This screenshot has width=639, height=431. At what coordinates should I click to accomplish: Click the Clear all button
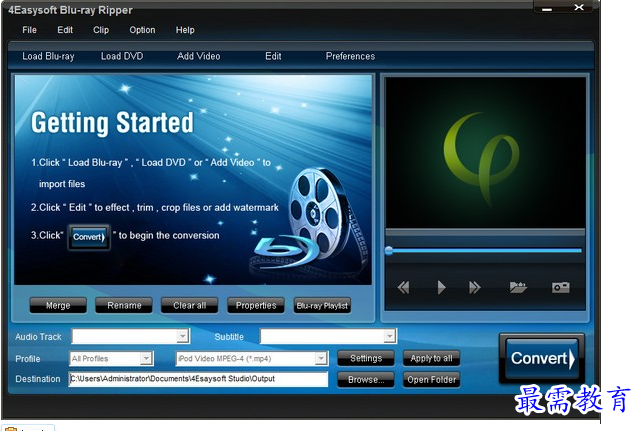pyautogui.click(x=189, y=306)
